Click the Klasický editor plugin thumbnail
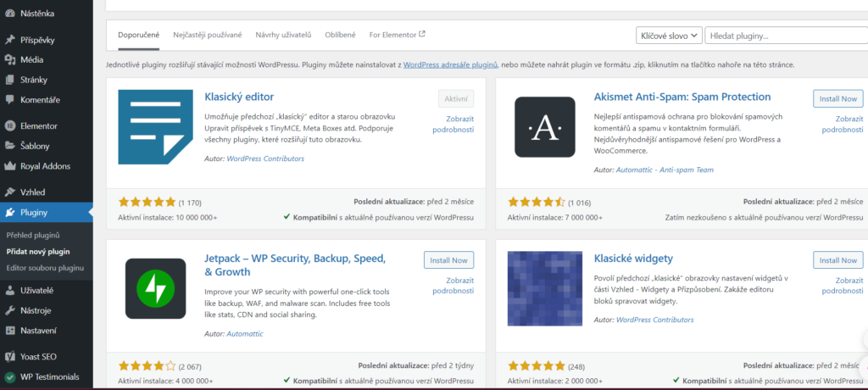This screenshot has width=868, height=390. click(156, 127)
